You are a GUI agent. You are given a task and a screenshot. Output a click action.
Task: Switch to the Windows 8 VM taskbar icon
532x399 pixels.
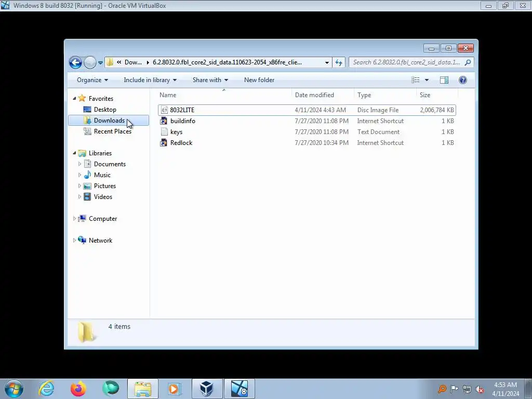(240, 389)
